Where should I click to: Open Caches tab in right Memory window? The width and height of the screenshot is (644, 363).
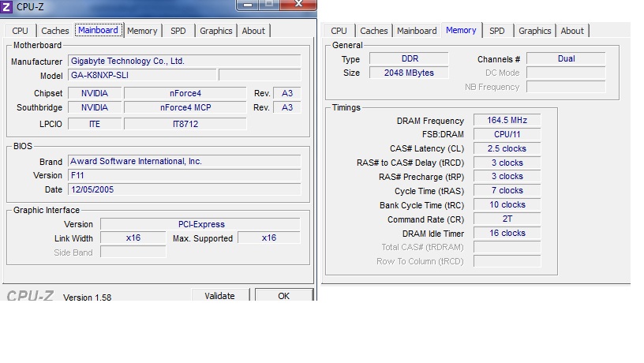tap(374, 31)
